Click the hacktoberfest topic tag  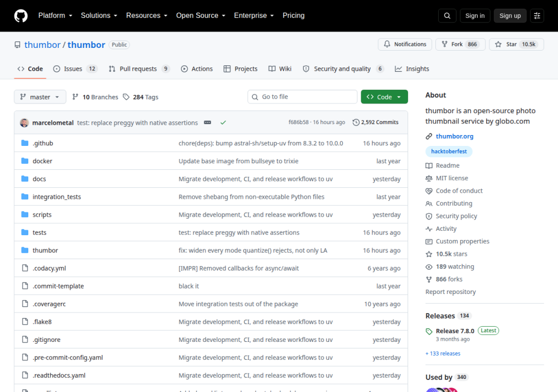(449, 151)
